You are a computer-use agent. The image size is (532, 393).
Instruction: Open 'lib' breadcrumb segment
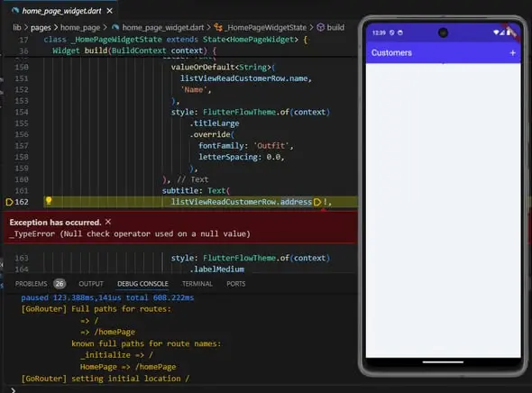tap(17, 27)
